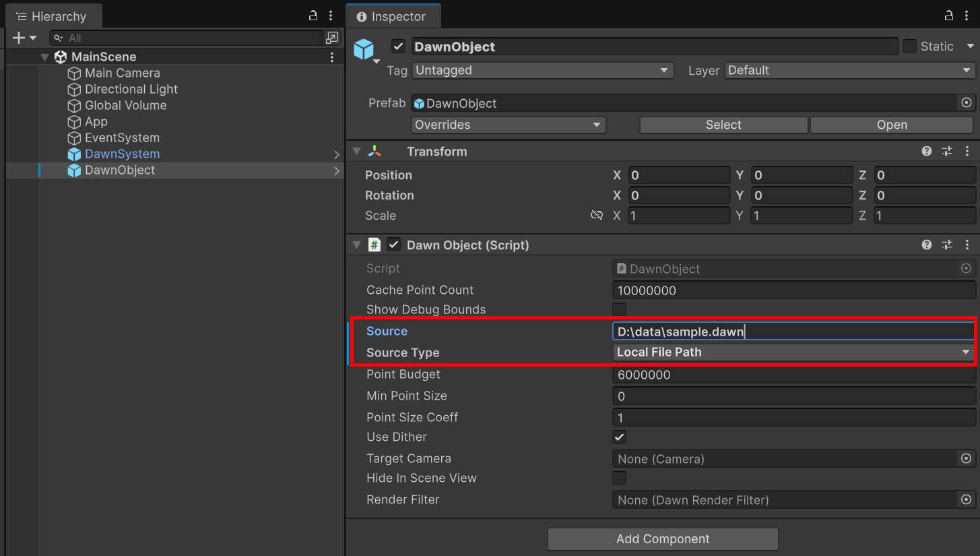This screenshot has width=980, height=556.
Task: Click the Point Budget input field
Action: [x=793, y=375]
